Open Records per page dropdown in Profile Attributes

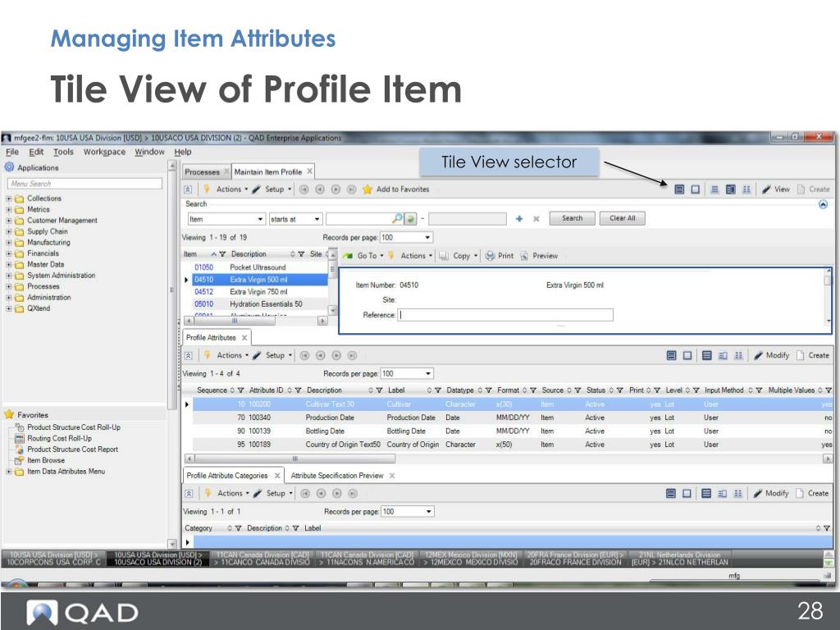tap(428, 373)
